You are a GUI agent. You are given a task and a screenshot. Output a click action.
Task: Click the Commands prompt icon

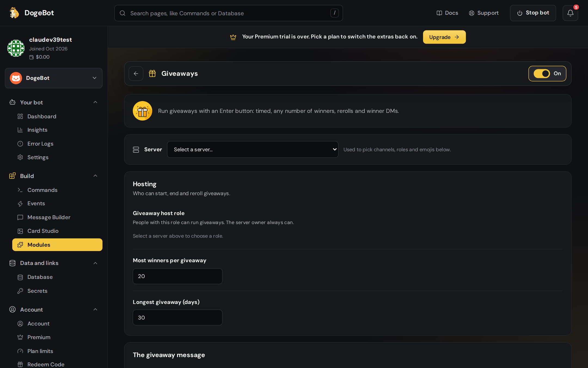(20, 190)
